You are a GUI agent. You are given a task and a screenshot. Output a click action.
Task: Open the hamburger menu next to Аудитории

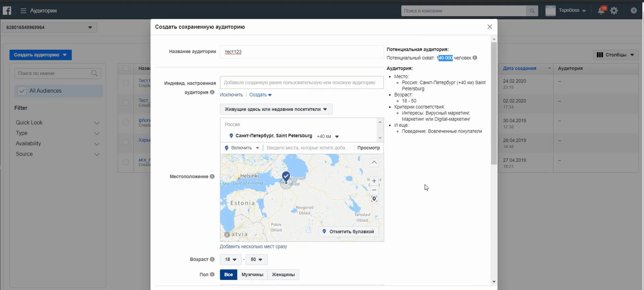coord(23,11)
